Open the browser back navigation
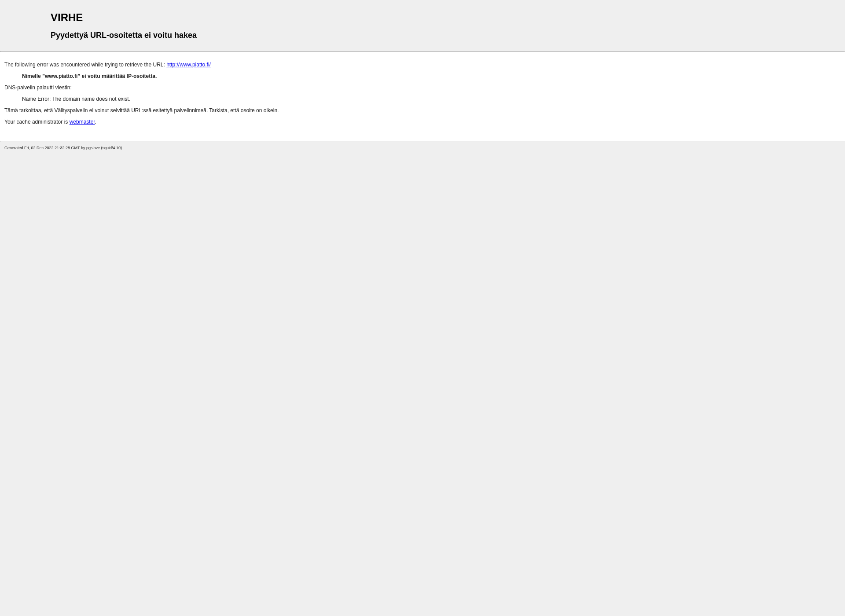Viewport: 845px width, 616px height. coord(13,13)
